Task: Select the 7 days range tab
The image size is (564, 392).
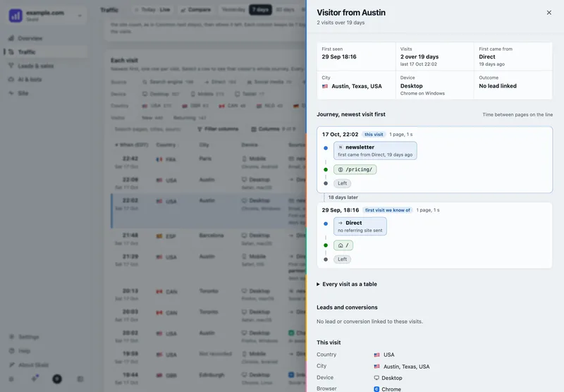Action: pos(260,9)
